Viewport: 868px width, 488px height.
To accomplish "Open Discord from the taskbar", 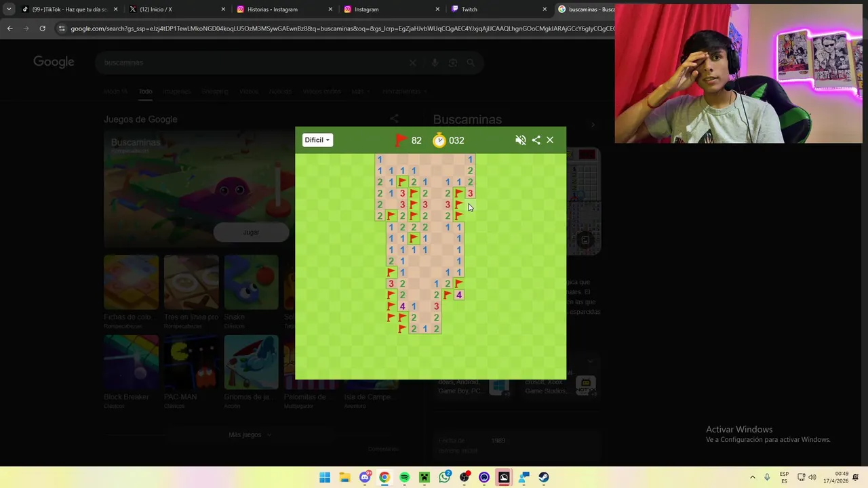I will pos(365,477).
